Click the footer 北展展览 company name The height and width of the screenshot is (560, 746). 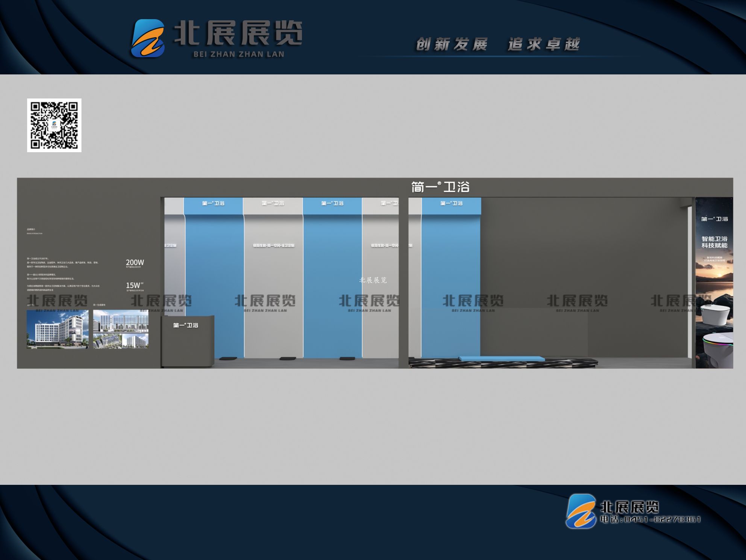pos(629,507)
